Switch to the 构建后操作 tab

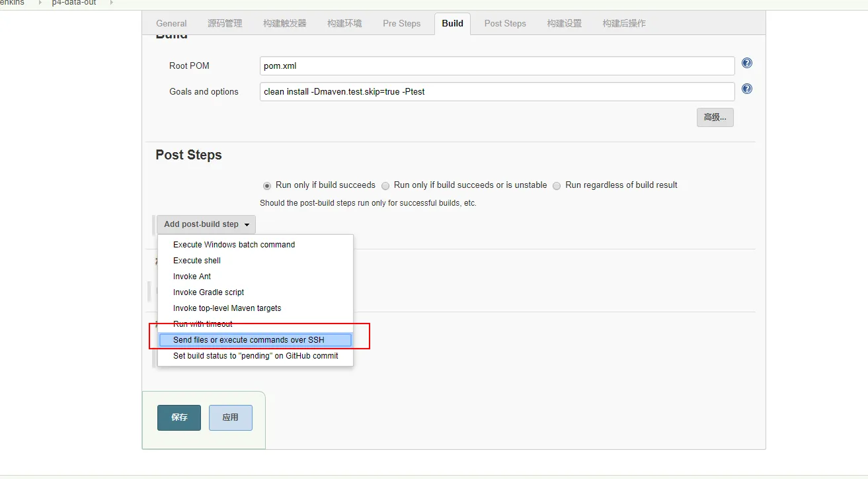point(624,23)
